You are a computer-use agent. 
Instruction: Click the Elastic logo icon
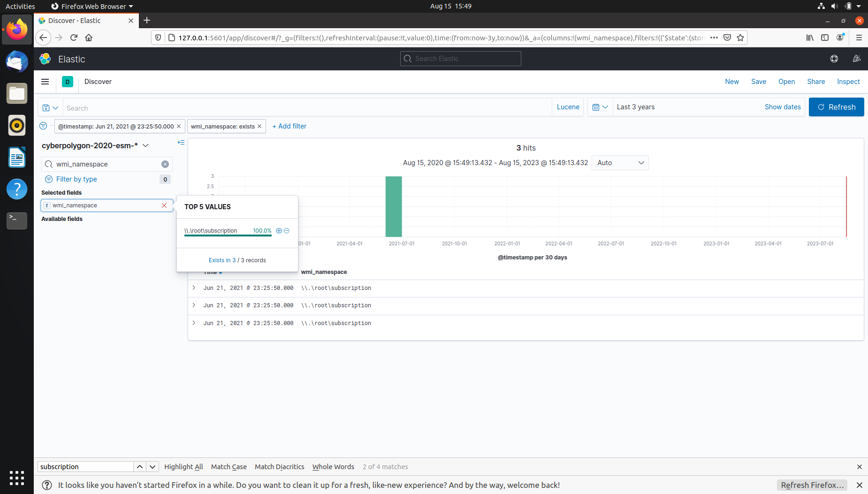tap(45, 59)
